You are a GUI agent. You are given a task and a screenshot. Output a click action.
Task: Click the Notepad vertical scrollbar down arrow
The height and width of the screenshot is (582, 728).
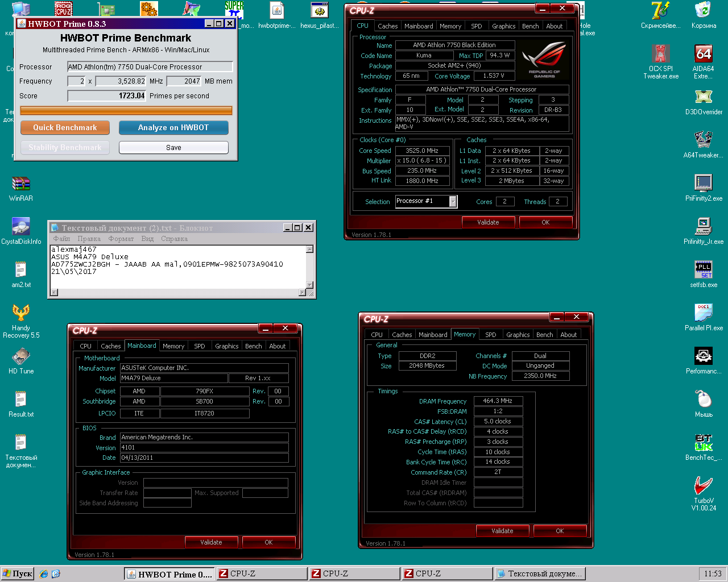pyautogui.click(x=310, y=285)
